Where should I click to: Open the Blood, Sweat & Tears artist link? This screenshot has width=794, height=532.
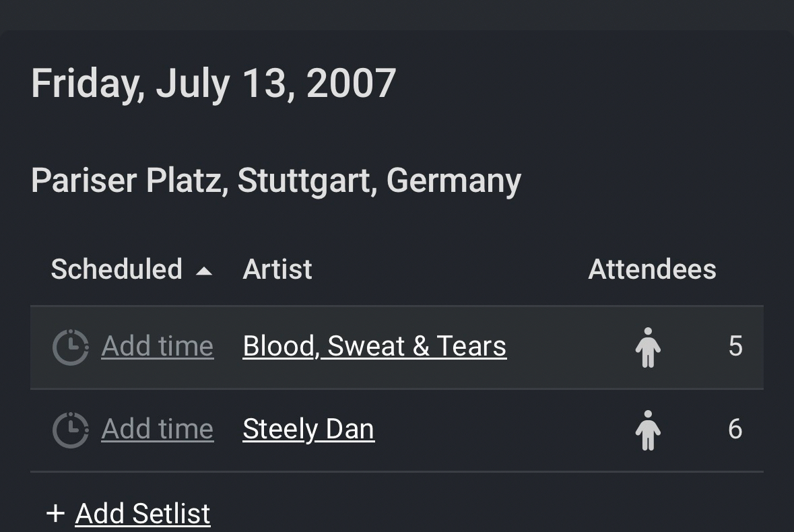coord(374,346)
